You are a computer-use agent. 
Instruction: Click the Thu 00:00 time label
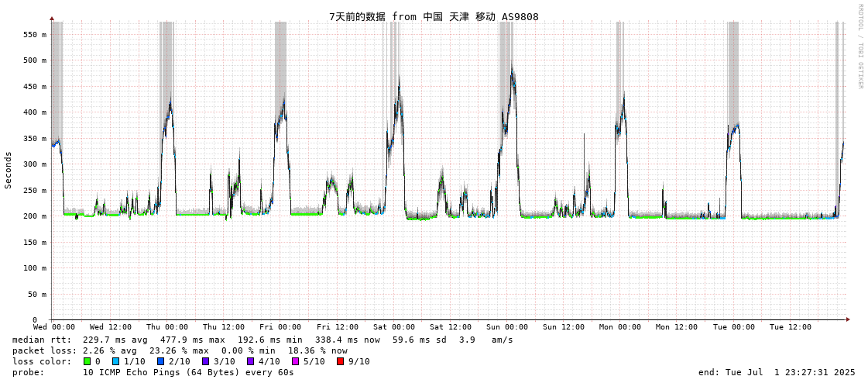[167, 327]
